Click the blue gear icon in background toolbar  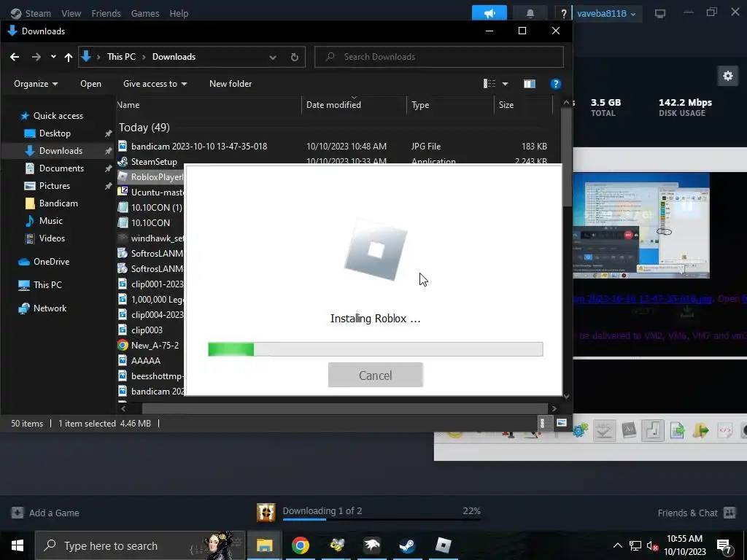pos(580,430)
